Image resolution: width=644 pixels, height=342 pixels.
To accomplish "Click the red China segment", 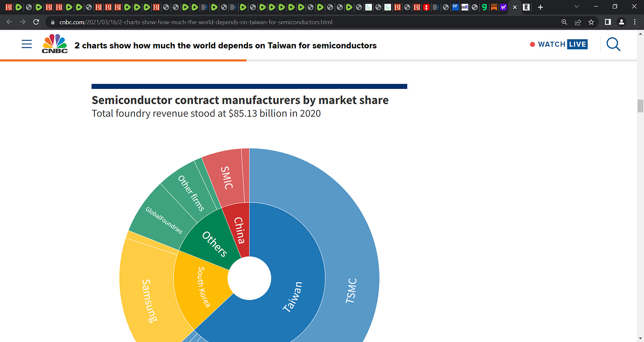I will tap(239, 230).
